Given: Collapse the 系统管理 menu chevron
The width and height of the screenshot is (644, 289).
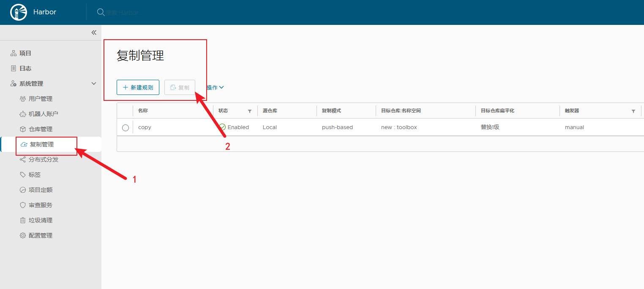Looking at the screenshot, I should (94, 84).
